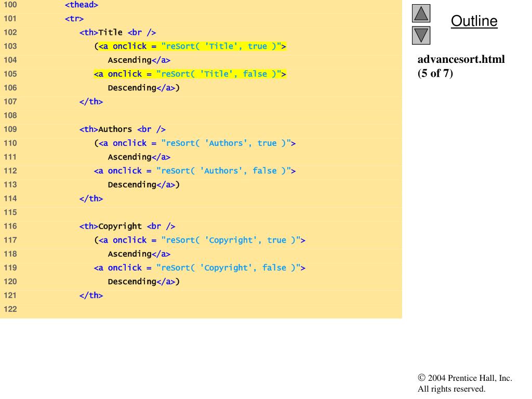Click line number 100

tap(10, 5)
